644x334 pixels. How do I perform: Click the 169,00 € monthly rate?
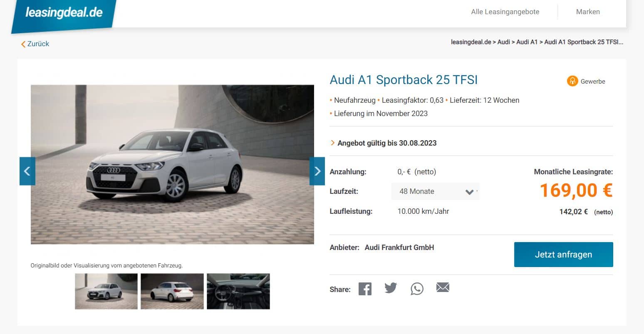576,191
